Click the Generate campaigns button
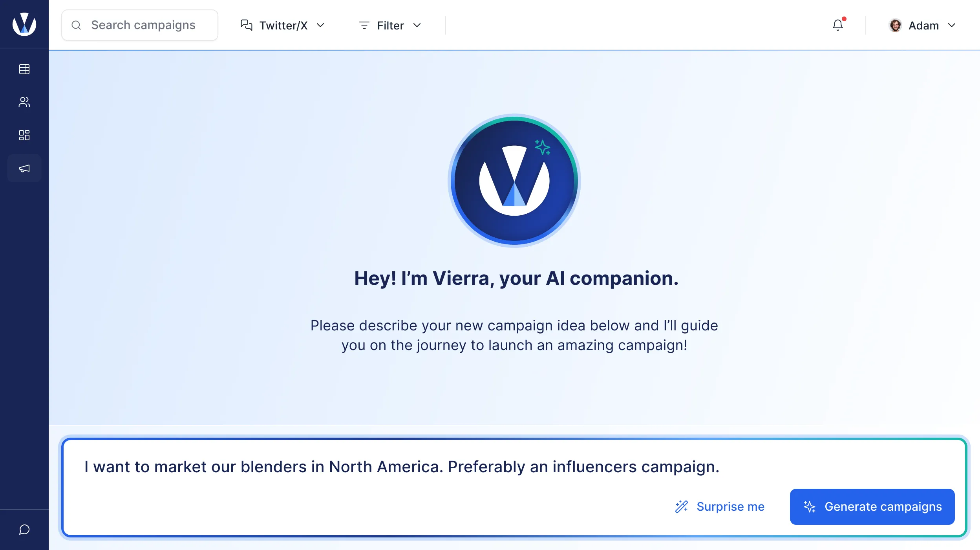980x550 pixels. coord(872,506)
